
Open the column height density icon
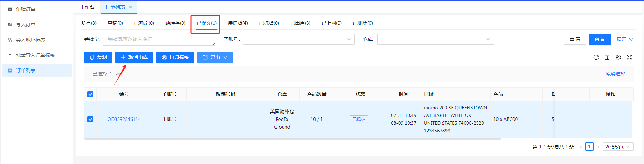click(607, 57)
